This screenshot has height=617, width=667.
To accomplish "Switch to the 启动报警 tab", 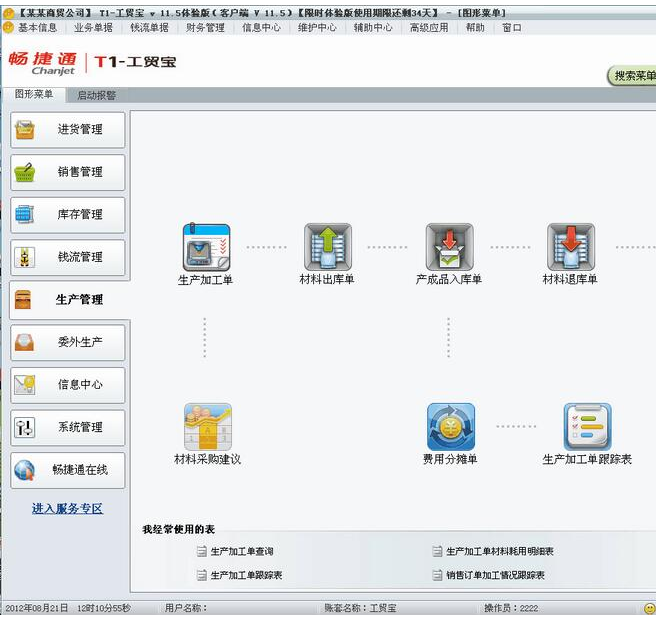I will click(97, 95).
